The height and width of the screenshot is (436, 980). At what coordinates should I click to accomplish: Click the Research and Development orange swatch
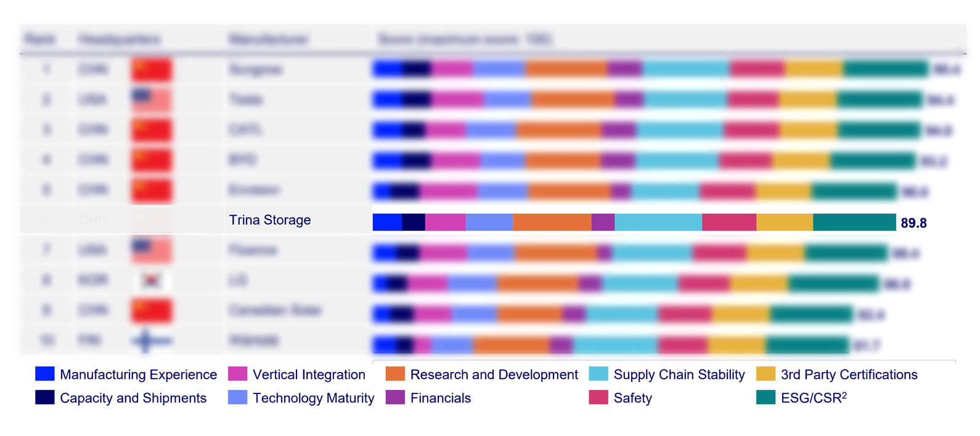[x=395, y=374]
